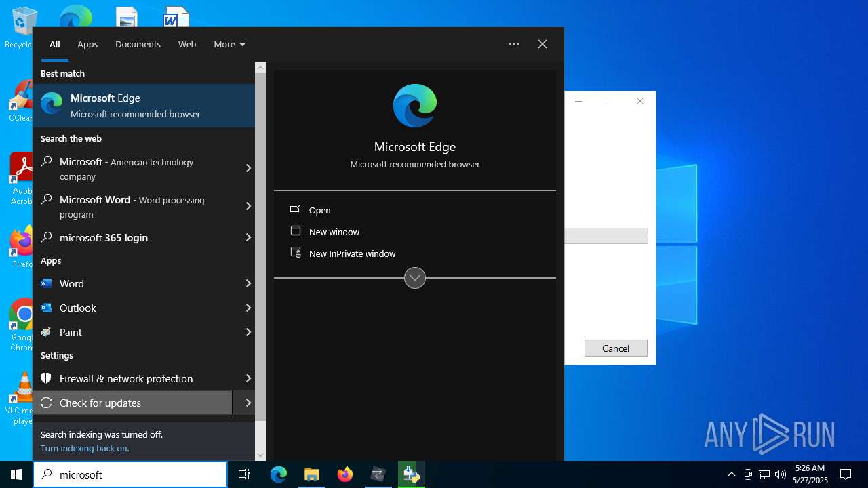Expand the More filter dropdown
Image resolution: width=868 pixels, height=488 pixels.
[x=230, y=44]
